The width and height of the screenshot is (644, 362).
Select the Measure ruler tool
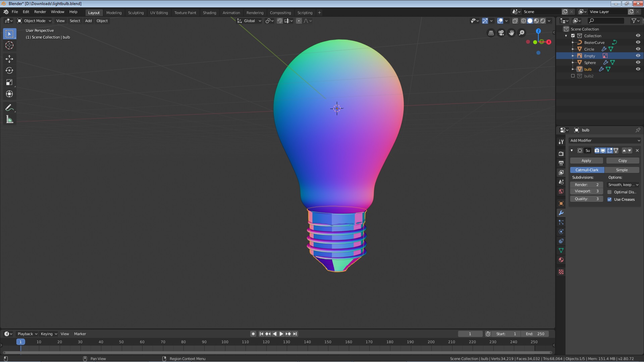point(9,120)
